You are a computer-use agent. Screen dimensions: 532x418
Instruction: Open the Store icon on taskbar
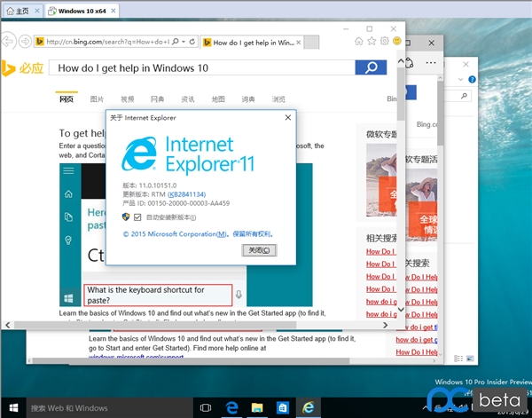(x=282, y=408)
